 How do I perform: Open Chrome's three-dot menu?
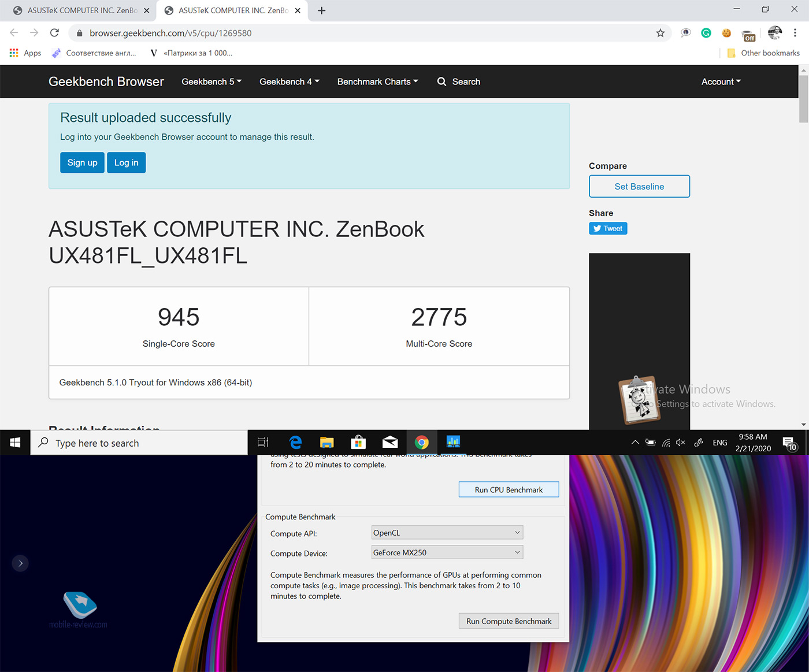[x=795, y=33]
